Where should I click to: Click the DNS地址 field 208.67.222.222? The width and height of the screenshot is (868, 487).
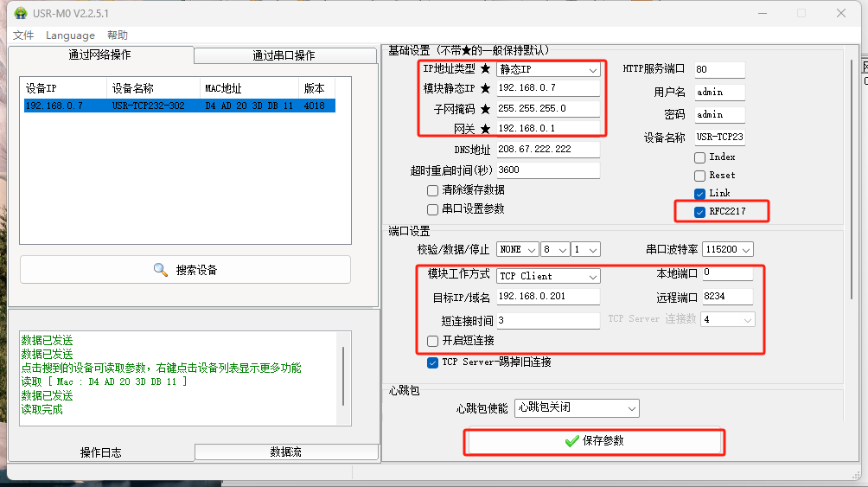[548, 149]
